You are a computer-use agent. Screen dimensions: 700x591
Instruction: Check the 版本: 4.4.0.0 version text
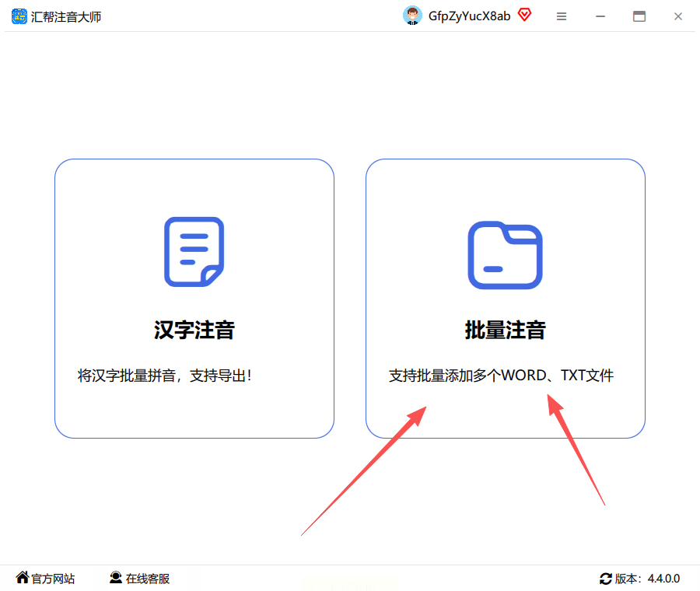[647, 579]
